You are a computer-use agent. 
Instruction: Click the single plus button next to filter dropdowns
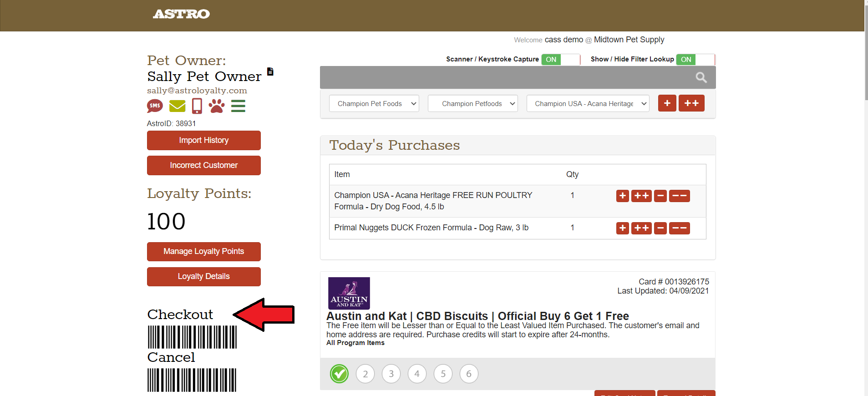click(x=667, y=103)
